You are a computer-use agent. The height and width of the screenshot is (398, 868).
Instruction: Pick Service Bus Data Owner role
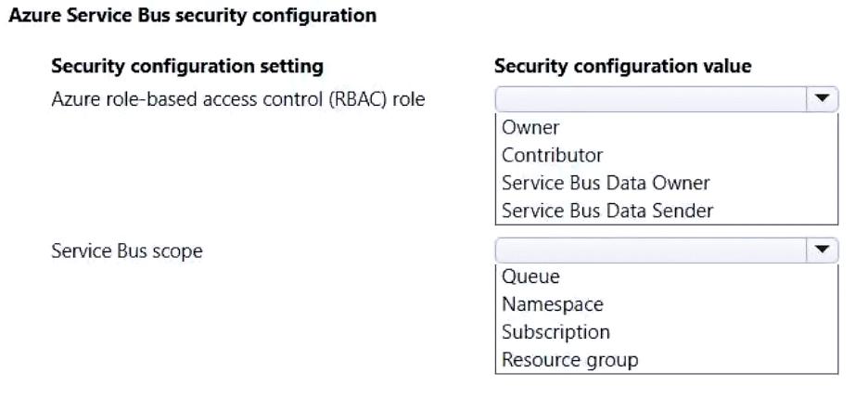[606, 183]
